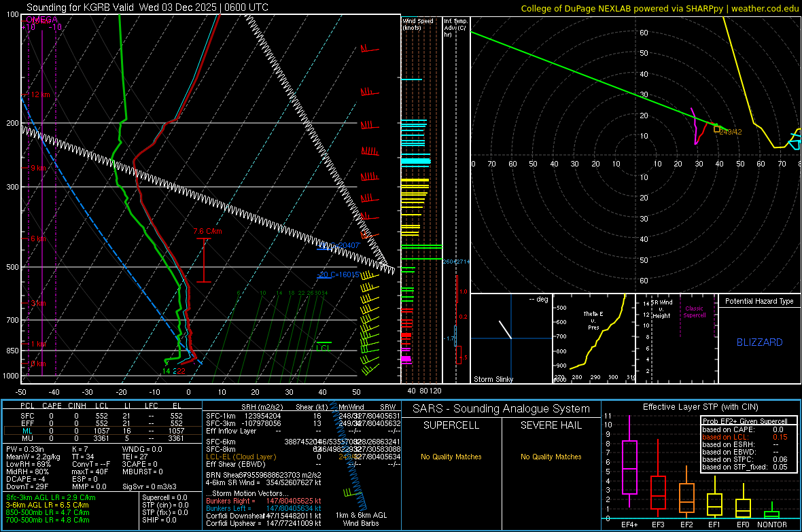
Task: Click the SARS - Sounding Analogue System title
Action: (502, 409)
